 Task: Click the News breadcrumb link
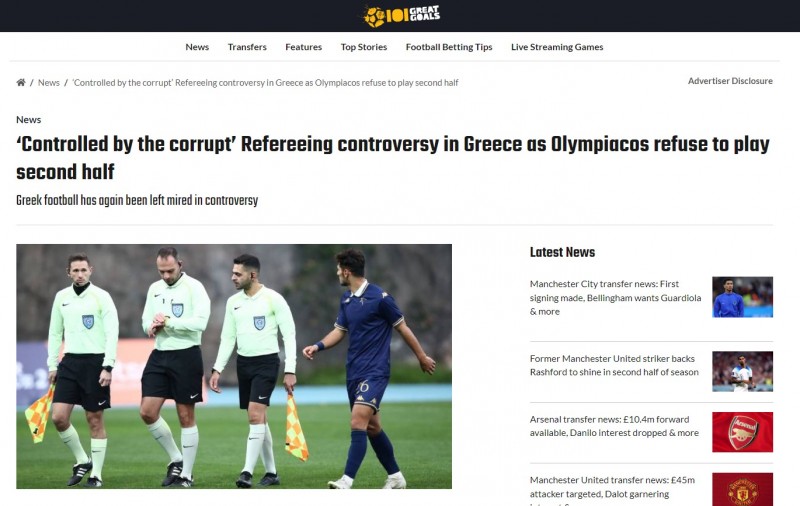48,83
